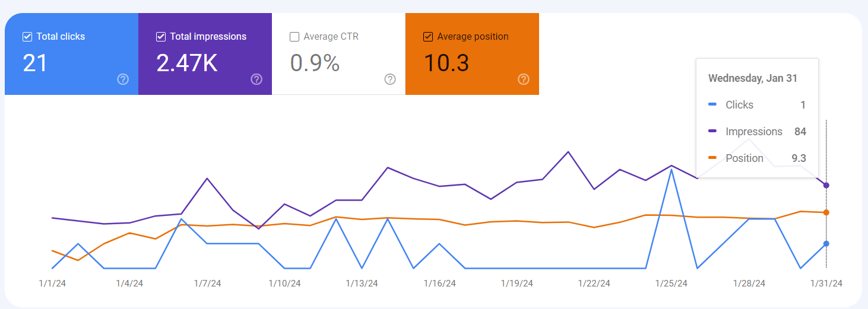Click help icon on Total clicks card

pyautogui.click(x=123, y=79)
